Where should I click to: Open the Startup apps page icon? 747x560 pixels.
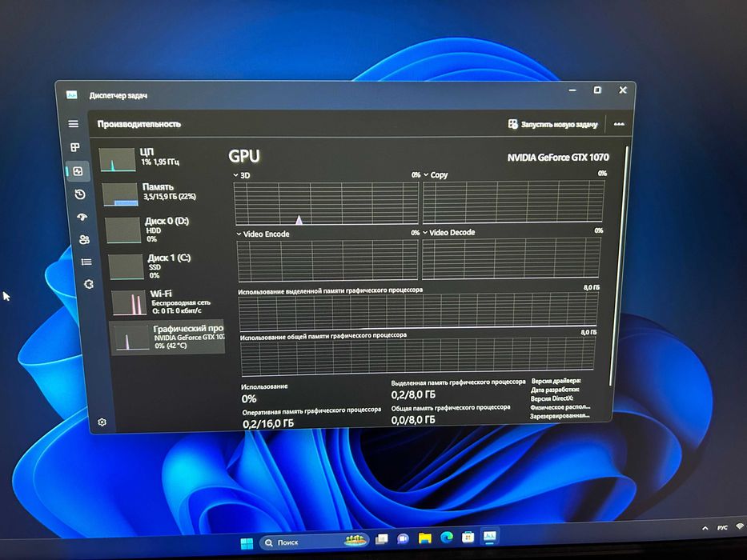pyautogui.click(x=82, y=217)
